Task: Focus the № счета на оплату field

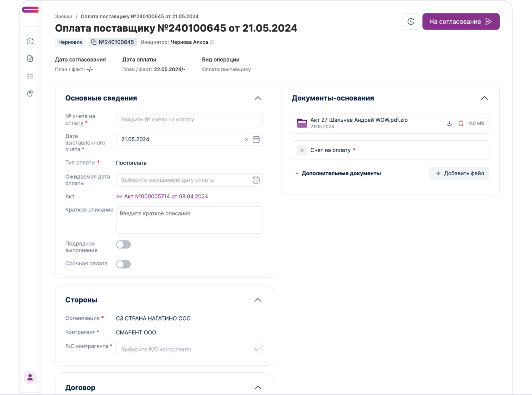Action: click(189, 120)
